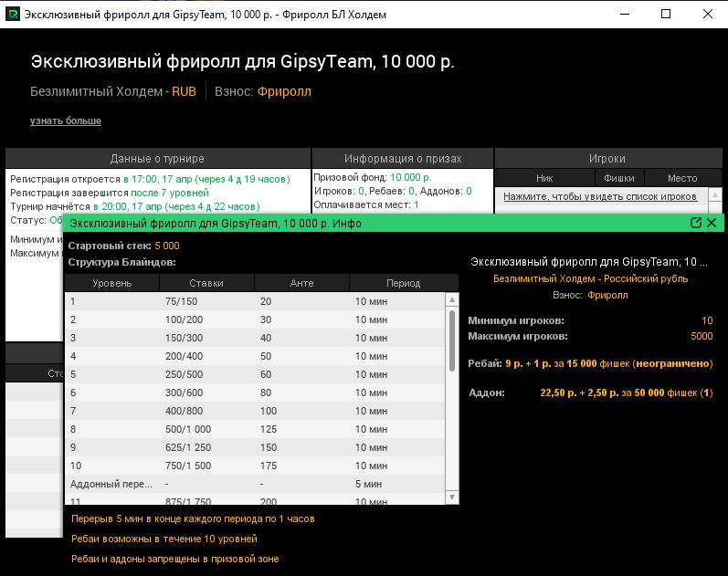Image resolution: width=728 pixels, height=576 pixels.
Task: Select blinds cell '750/1 500'
Action: click(x=188, y=466)
